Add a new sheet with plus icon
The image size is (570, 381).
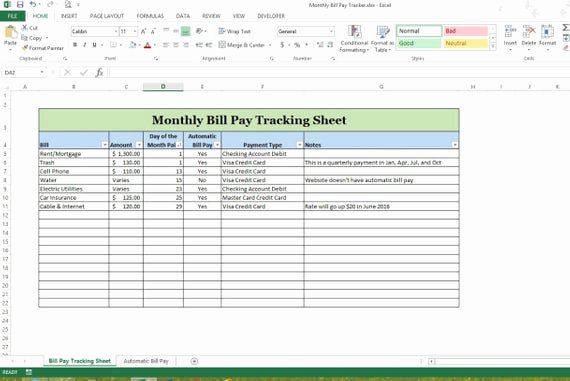click(194, 361)
